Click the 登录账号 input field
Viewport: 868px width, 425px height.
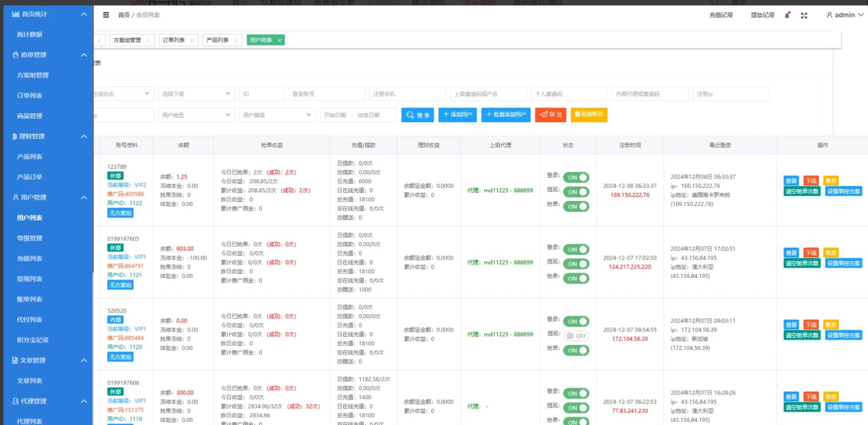point(326,94)
